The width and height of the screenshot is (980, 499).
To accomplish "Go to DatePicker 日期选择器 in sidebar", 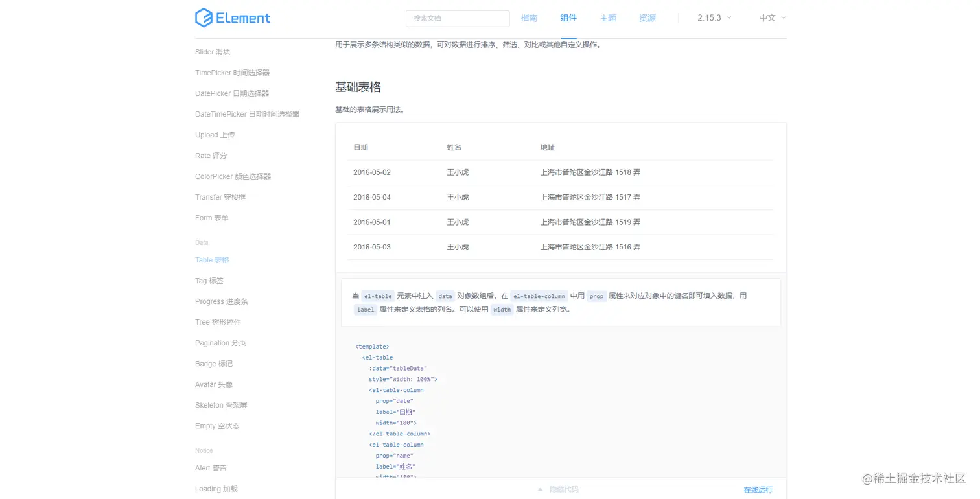I will 232,93.
